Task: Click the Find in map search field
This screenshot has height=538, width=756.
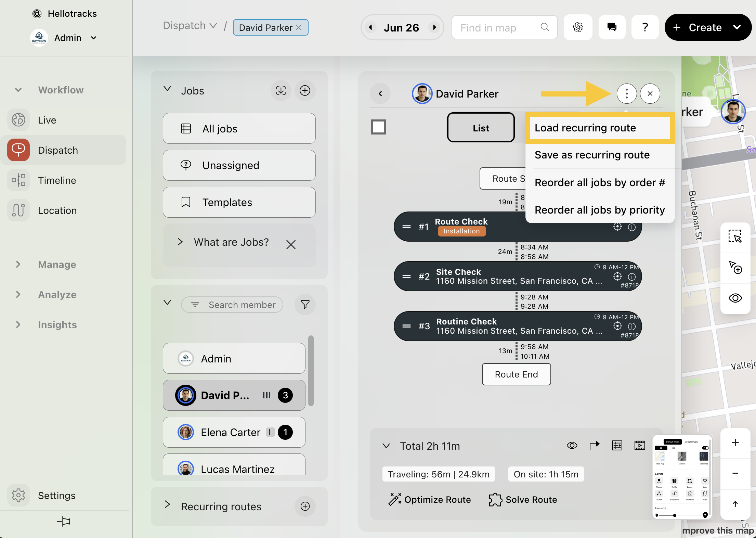Action: [x=505, y=27]
